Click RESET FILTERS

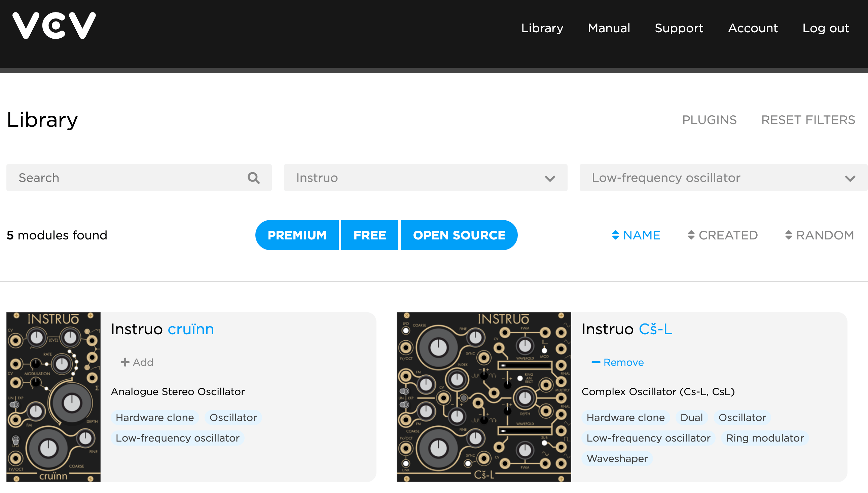pos(808,120)
